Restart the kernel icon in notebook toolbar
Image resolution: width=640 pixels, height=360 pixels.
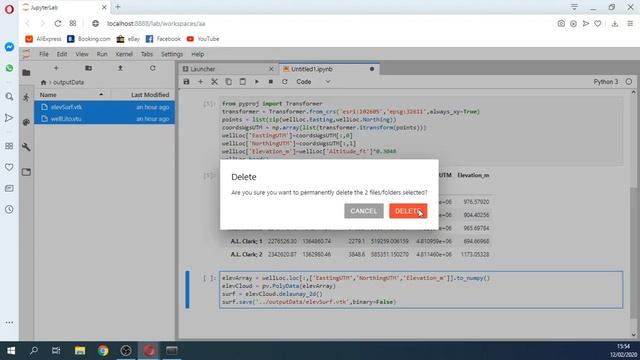click(x=285, y=82)
